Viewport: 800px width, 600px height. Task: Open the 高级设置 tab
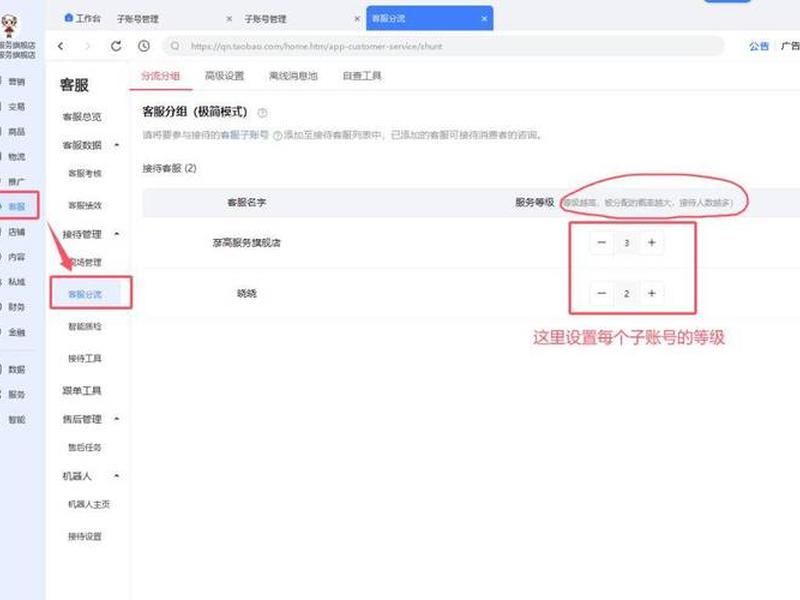tap(224, 76)
